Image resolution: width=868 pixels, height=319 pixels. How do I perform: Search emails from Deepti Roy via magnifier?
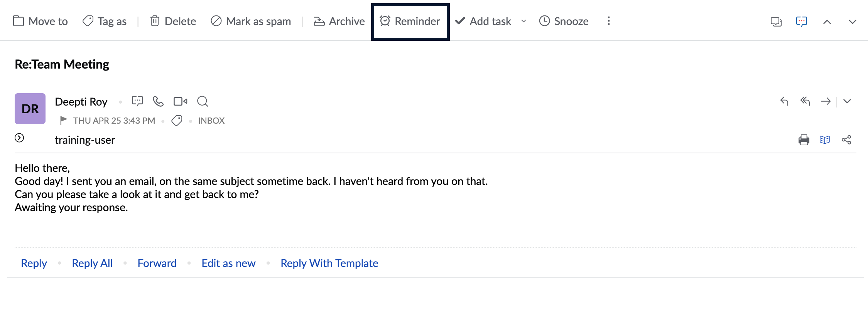(203, 101)
